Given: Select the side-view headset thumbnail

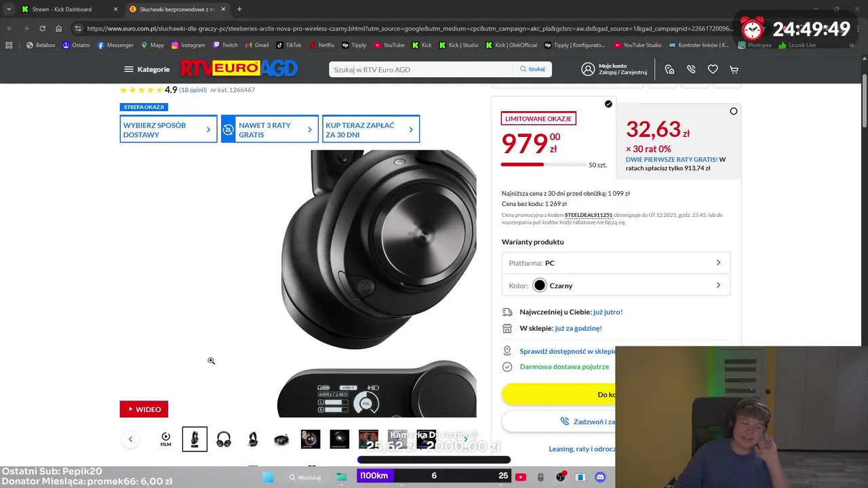Looking at the screenshot, I should click(252, 439).
